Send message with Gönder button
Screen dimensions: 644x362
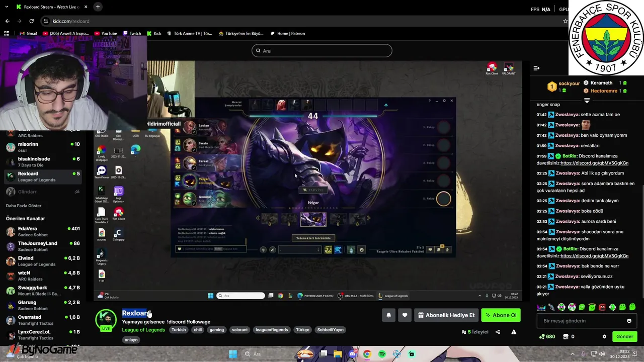624,336
